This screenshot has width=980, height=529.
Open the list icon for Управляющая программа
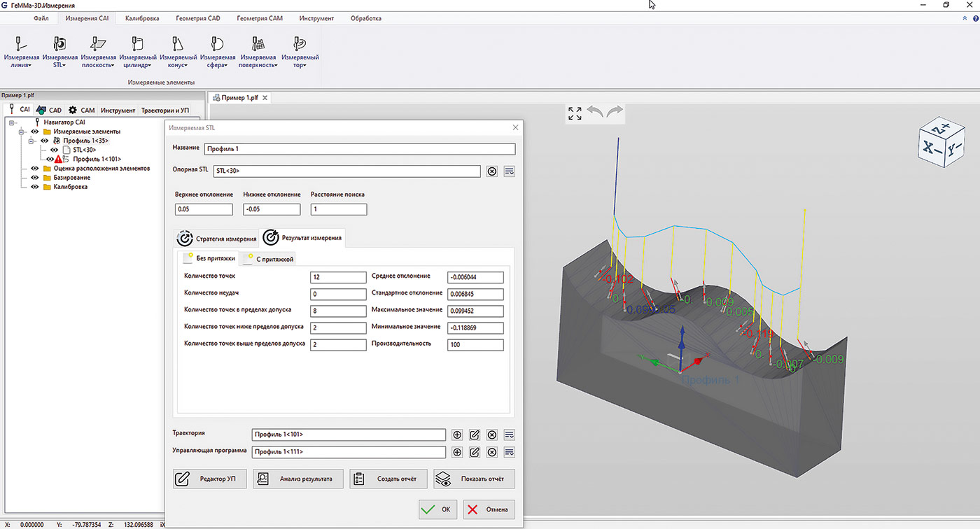[x=509, y=452]
